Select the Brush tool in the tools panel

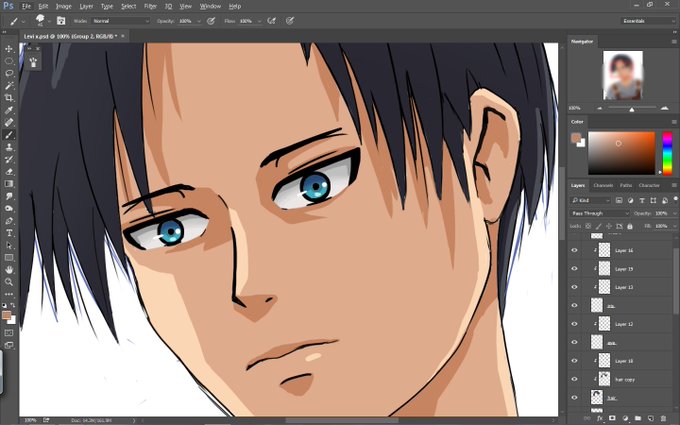[9, 135]
